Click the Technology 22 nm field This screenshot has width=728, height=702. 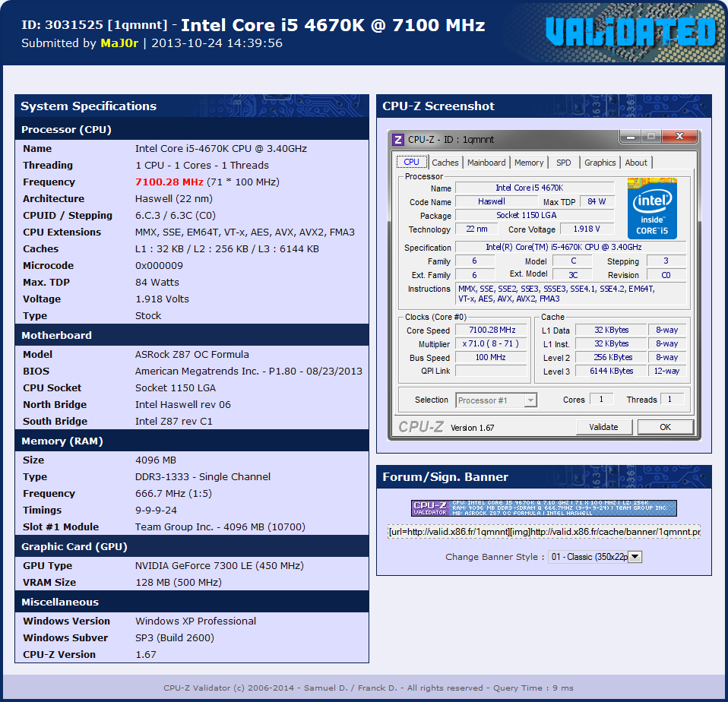[x=476, y=229]
